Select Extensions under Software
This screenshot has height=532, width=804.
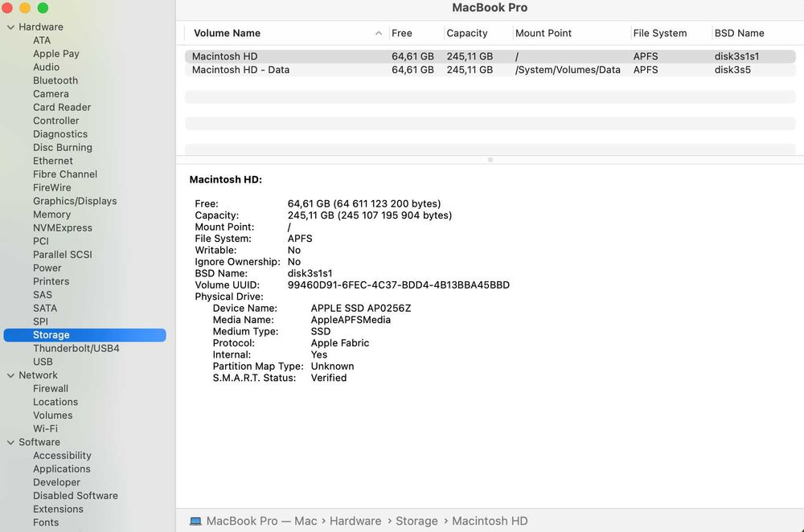click(x=58, y=509)
